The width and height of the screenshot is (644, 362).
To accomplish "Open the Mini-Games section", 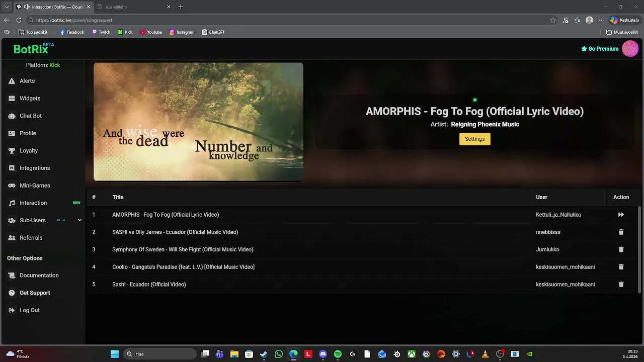I will click(x=35, y=186).
